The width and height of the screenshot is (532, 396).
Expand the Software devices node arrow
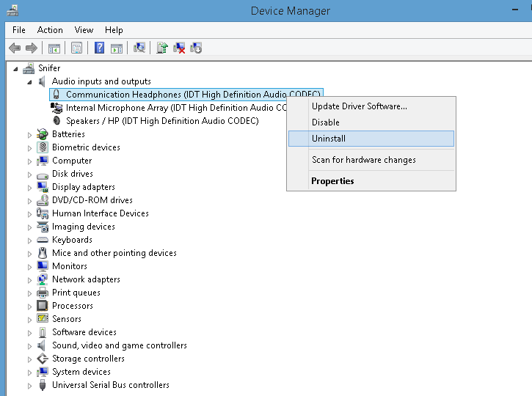(29, 333)
